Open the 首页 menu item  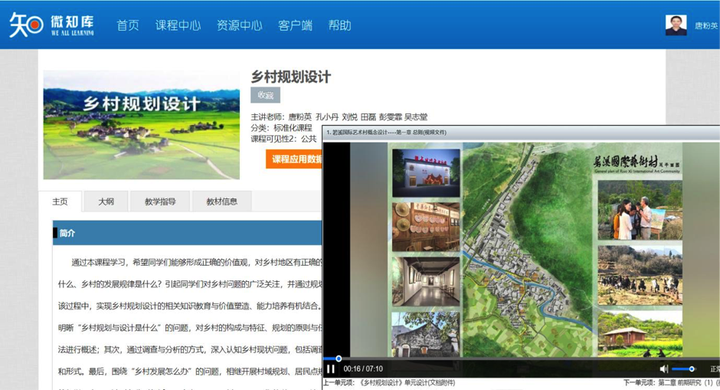tap(128, 25)
